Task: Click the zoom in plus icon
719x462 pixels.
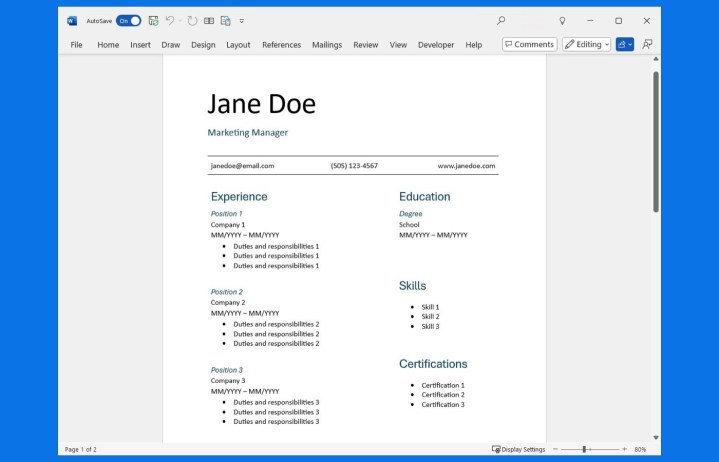Action: pos(624,450)
